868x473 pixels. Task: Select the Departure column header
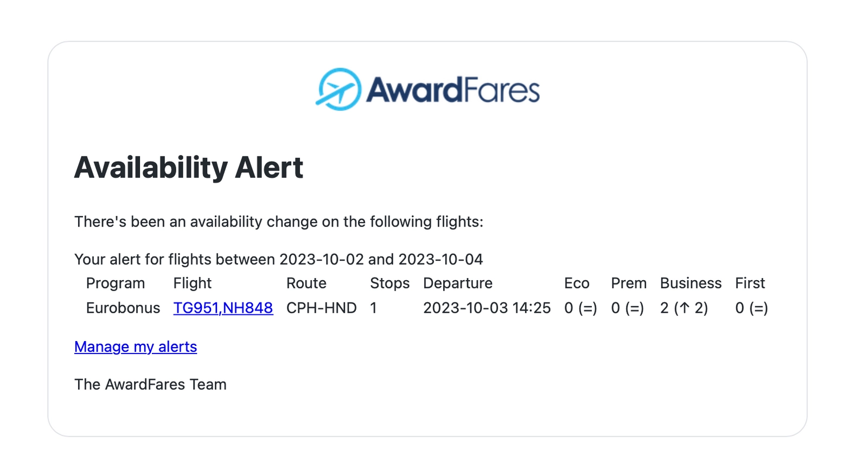[458, 283]
